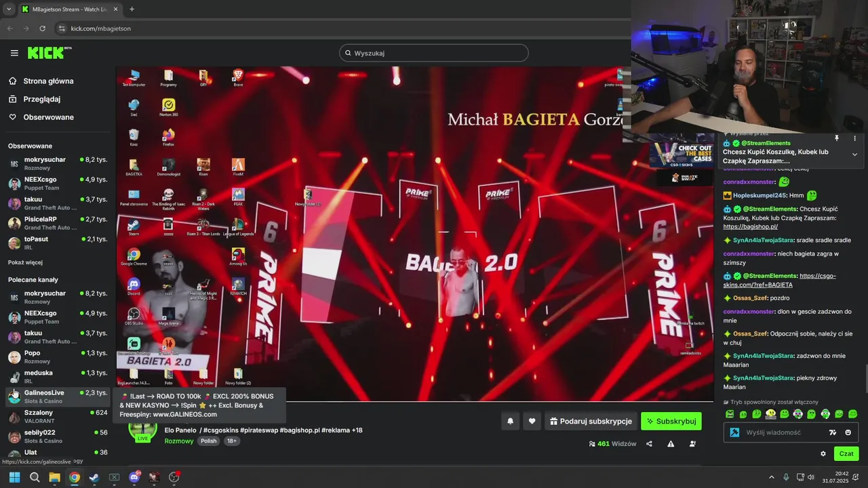Expand the pinned StreamElements message

tap(854, 154)
